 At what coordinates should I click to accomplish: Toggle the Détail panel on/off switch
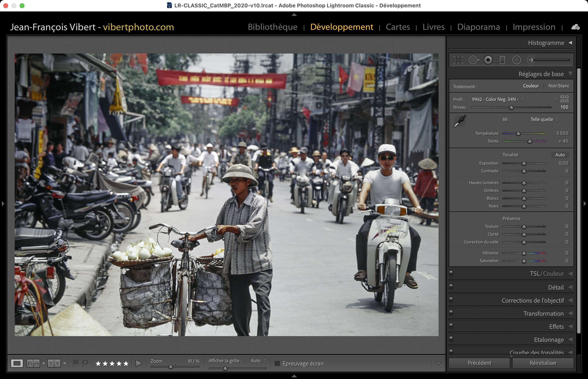(x=451, y=286)
